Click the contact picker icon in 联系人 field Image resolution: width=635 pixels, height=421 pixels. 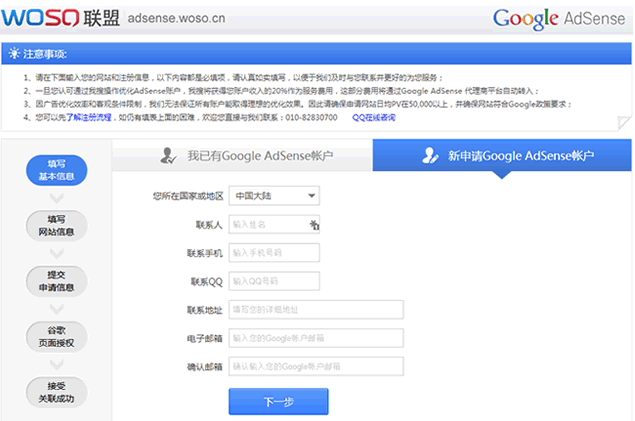314,225
